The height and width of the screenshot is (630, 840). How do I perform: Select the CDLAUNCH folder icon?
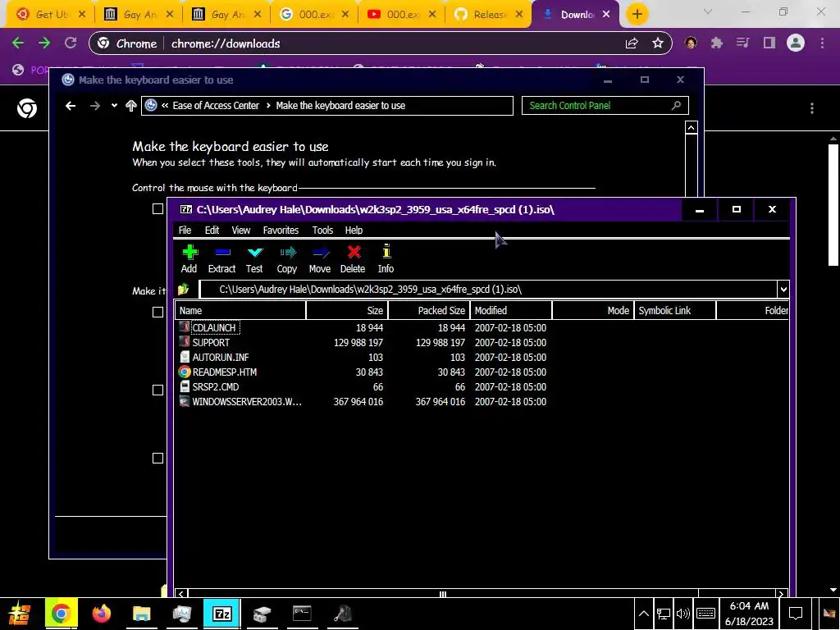(x=185, y=327)
